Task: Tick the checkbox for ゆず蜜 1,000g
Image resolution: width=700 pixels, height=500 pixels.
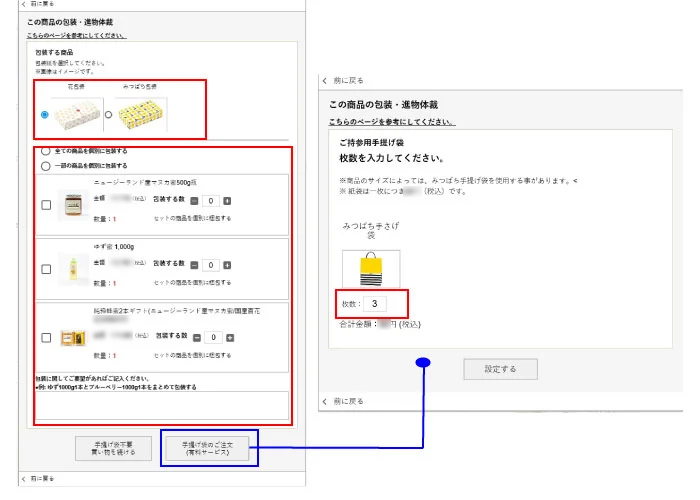Action: click(46, 269)
